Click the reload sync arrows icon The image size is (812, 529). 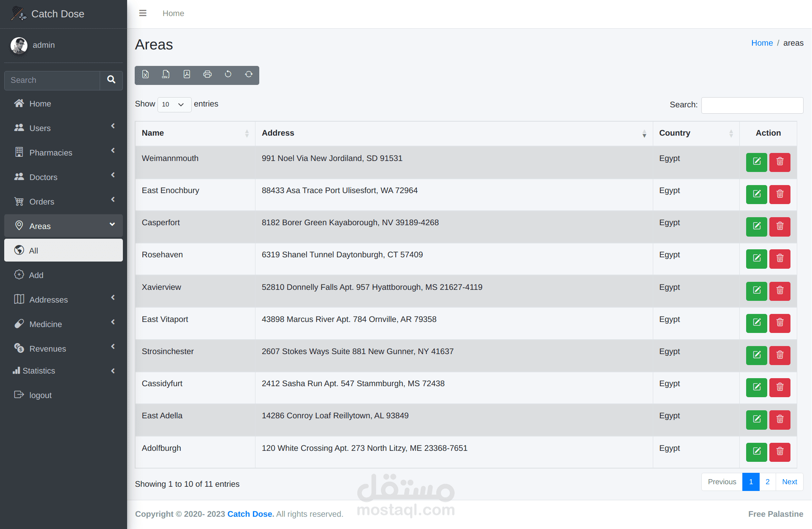(249, 74)
